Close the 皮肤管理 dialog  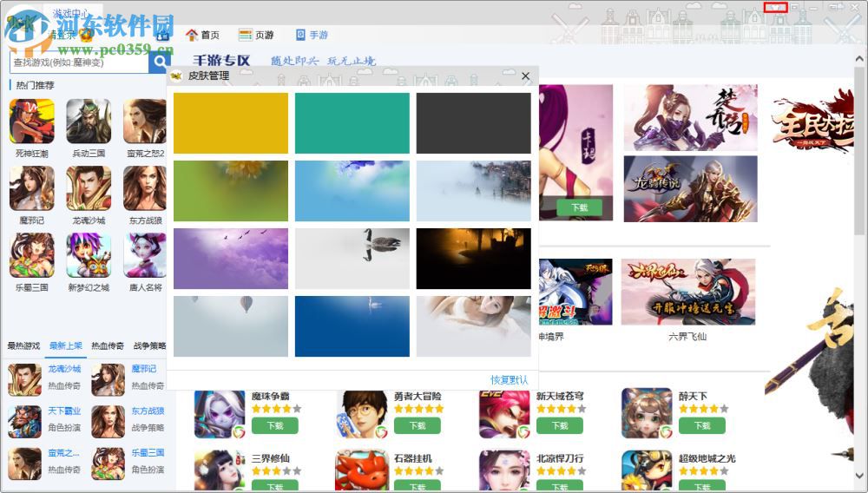pos(525,76)
